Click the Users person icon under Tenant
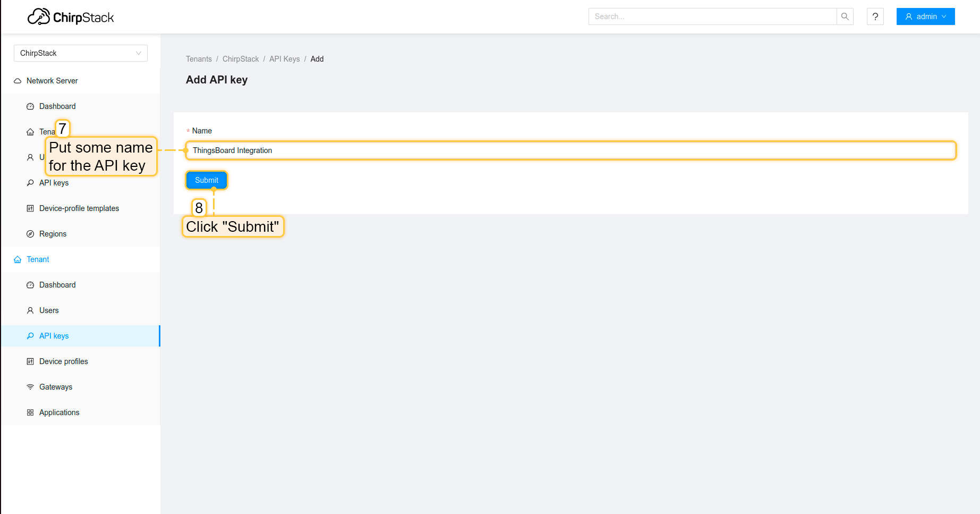The image size is (980, 514). click(x=30, y=310)
